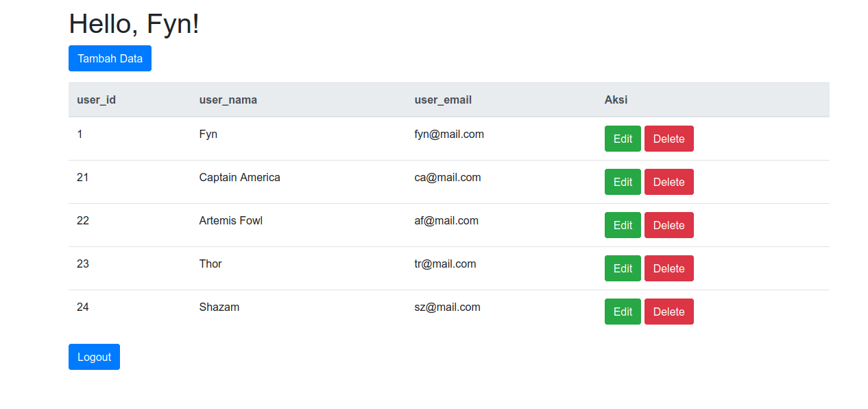Viewport: 868px width, 409px height.
Task: Log out using the Logout button
Action: coord(94,357)
